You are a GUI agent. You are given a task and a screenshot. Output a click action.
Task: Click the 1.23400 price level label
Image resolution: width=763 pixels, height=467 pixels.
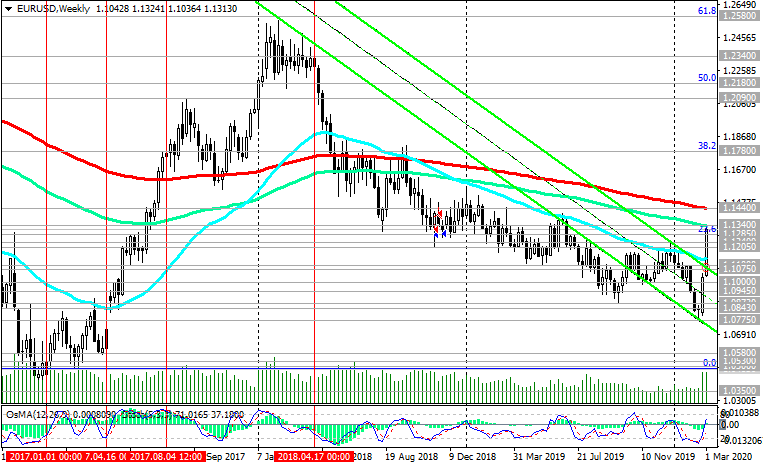point(739,56)
